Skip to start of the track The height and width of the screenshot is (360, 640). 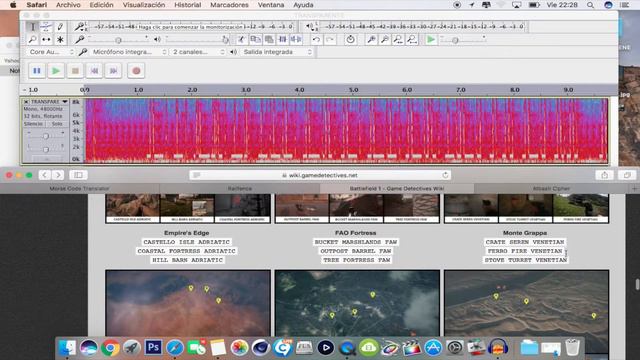[94, 71]
